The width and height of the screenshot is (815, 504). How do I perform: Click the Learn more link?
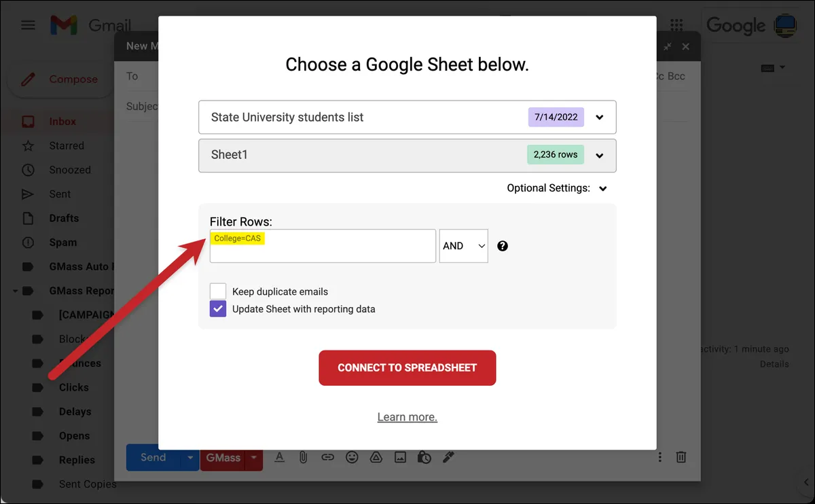(407, 417)
